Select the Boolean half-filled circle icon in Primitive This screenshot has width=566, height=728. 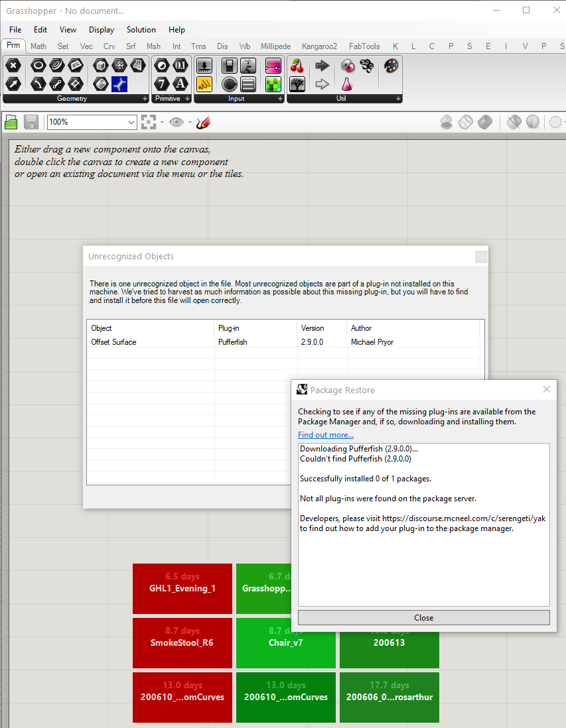point(162,66)
